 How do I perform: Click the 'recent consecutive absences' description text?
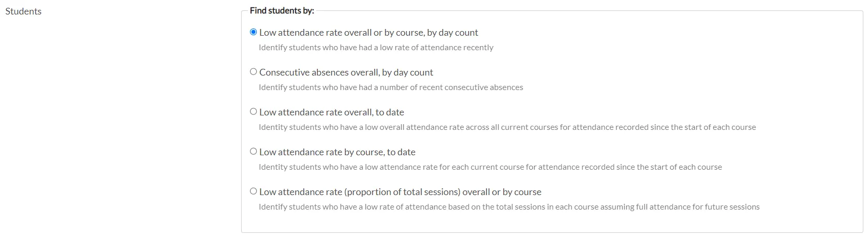click(391, 87)
